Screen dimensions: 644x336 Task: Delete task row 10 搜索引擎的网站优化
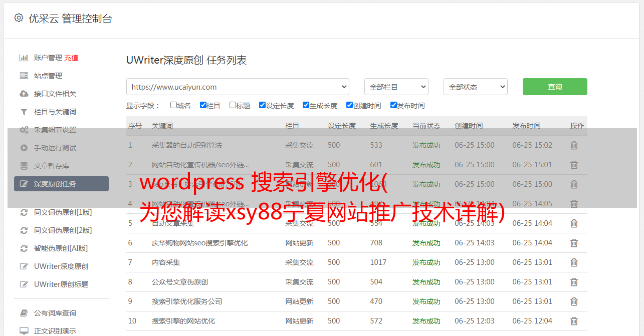click(x=574, y=321)
